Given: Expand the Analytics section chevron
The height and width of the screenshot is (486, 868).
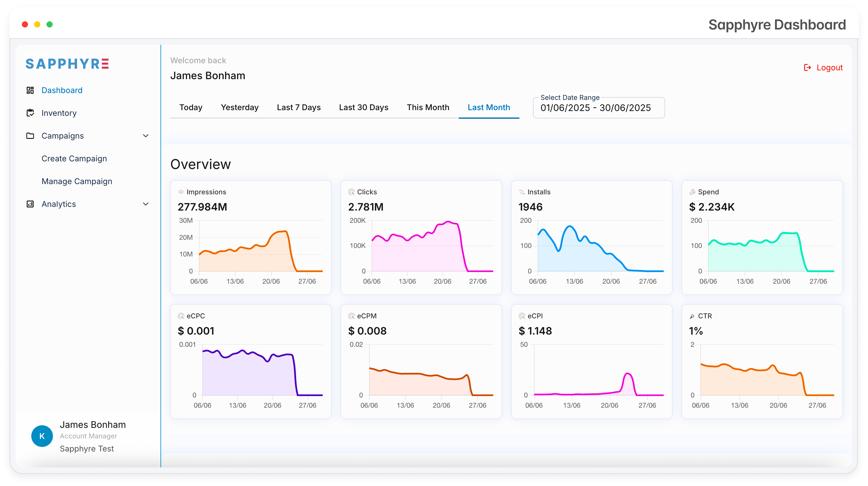Looking at the screenshot, I should coord(146,204).
